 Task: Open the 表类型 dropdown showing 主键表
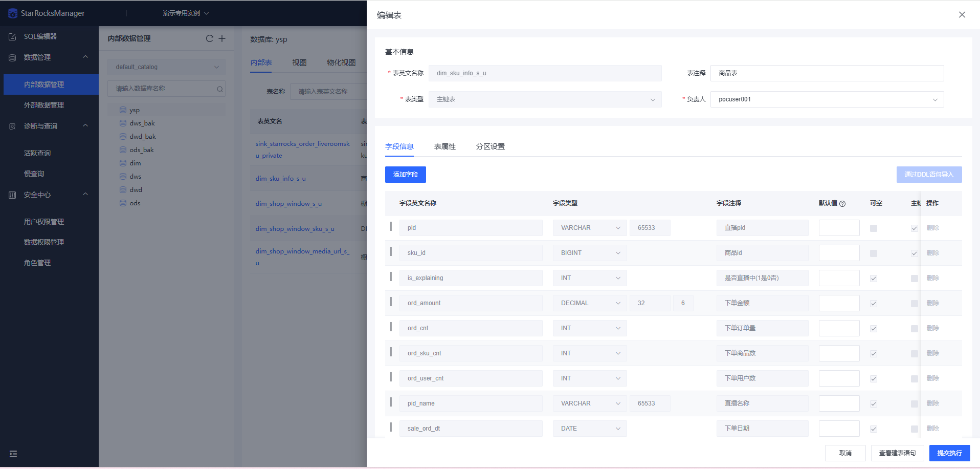click(x=545, y=99)
